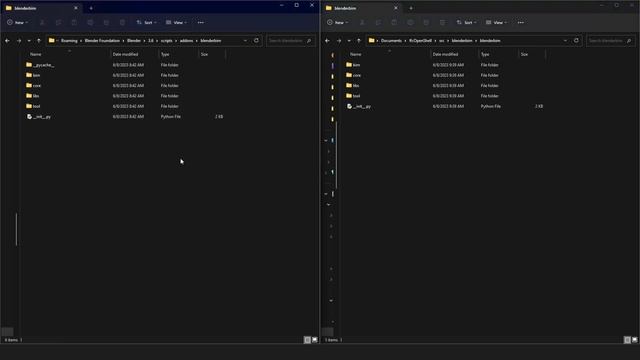Select the bim folder in the addons-path window
This screenshot has height=360, width=640.
pyautogui.click(x=33, y=75)
